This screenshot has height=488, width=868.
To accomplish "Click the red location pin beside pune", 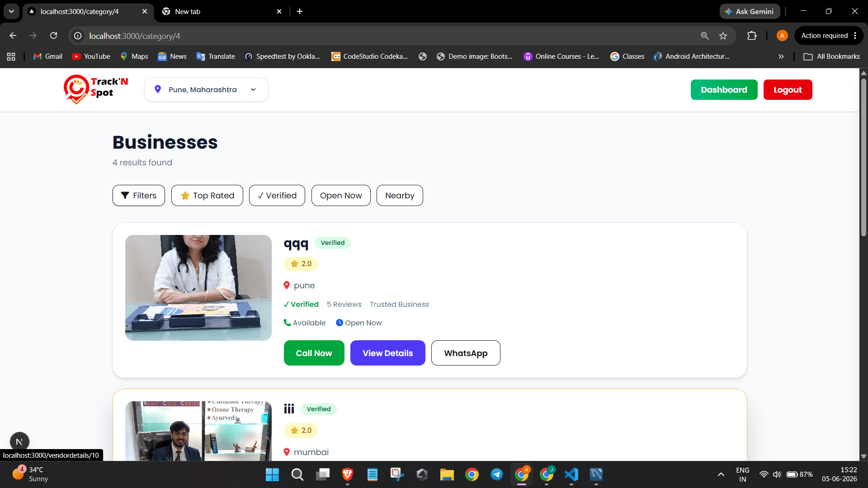I will pyautogui.click(x=287, y=286).
